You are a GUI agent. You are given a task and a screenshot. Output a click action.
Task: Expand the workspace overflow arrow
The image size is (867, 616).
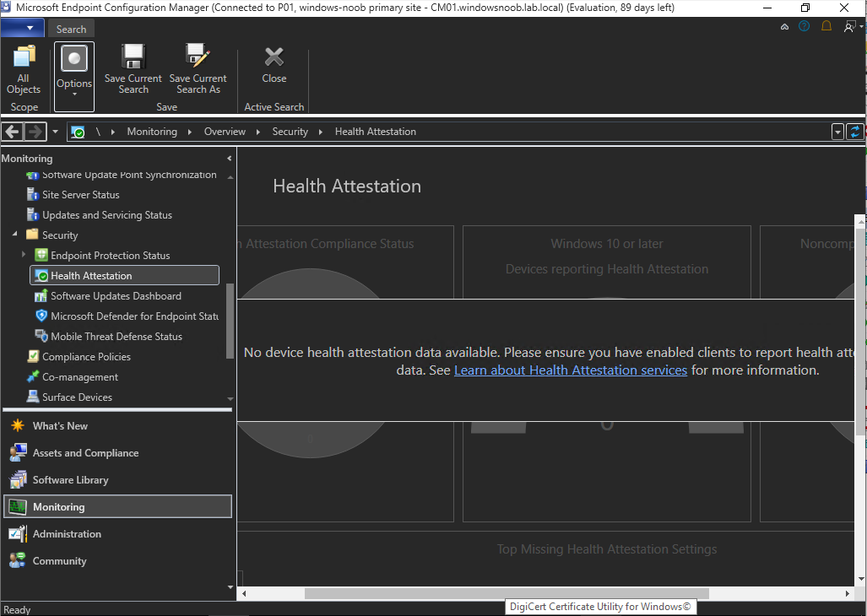230,586
